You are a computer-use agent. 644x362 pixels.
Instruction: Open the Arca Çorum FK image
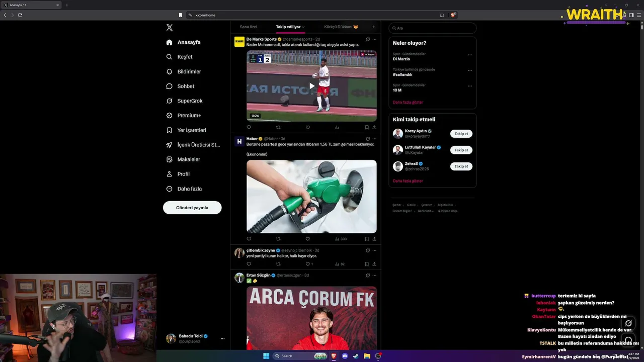pos(311,318)
